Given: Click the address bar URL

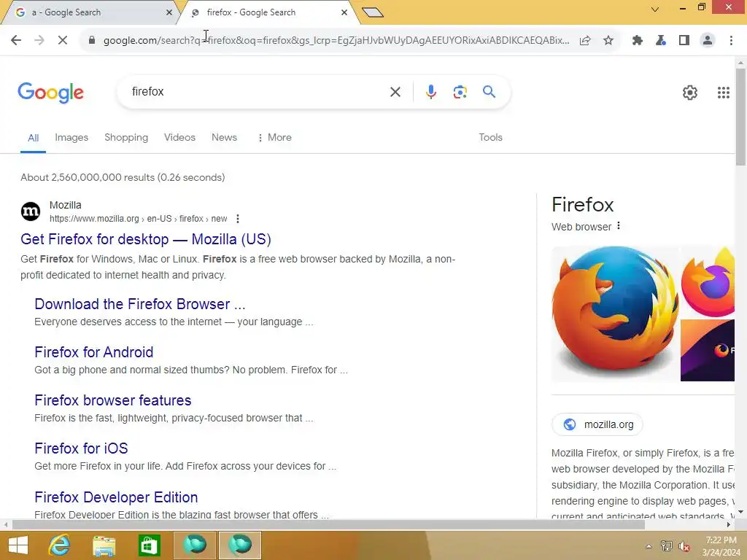Looking at the screenshot, I should 336,41.
